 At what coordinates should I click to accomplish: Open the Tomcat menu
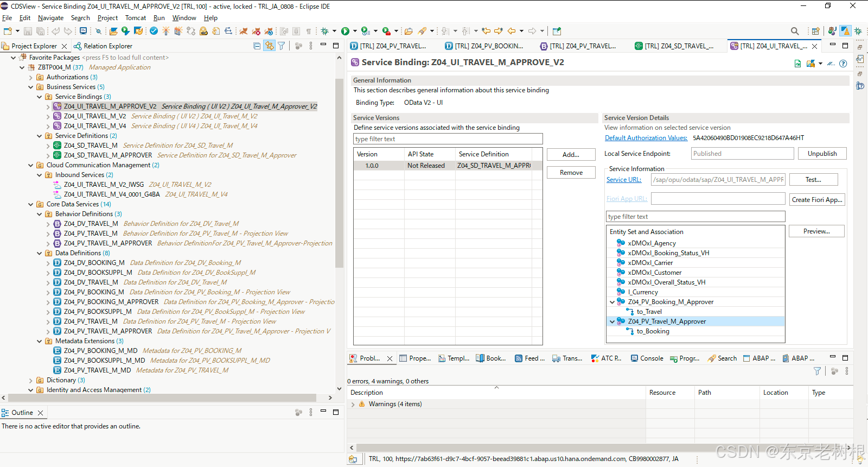[x=136, y=18]
